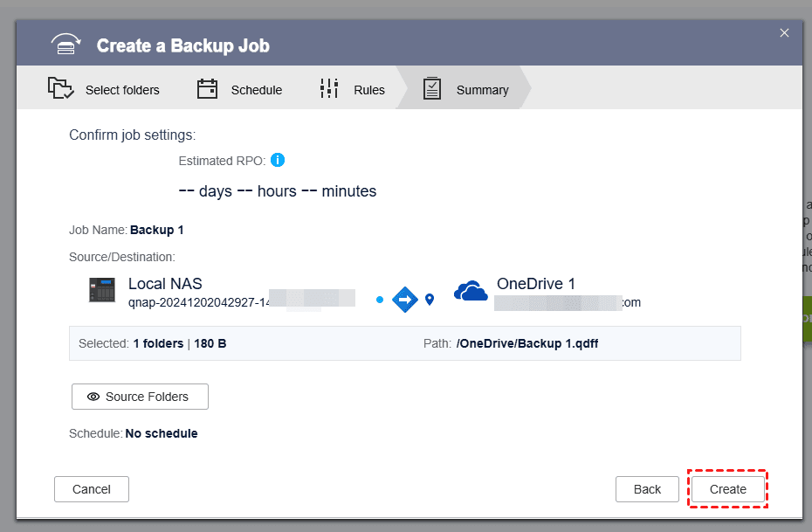
Task: Go to the Select folders step
Action: 104,89
